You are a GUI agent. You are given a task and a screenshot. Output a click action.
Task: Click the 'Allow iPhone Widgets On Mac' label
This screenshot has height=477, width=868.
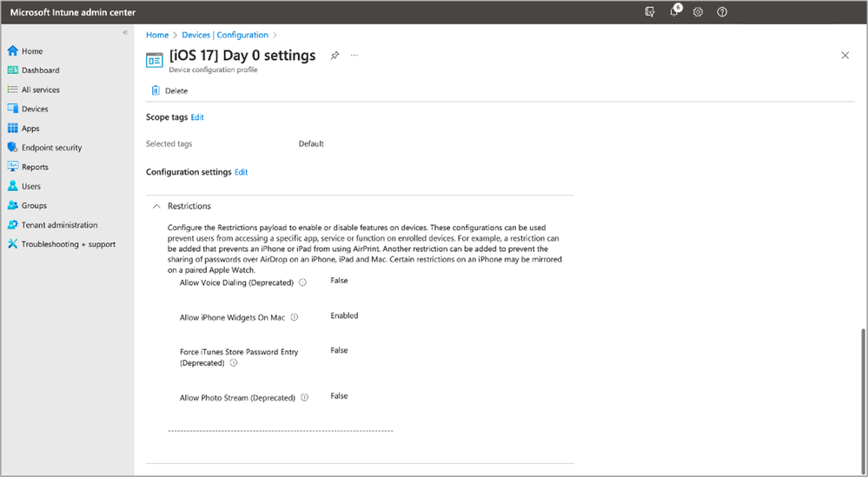coord(232,318)
